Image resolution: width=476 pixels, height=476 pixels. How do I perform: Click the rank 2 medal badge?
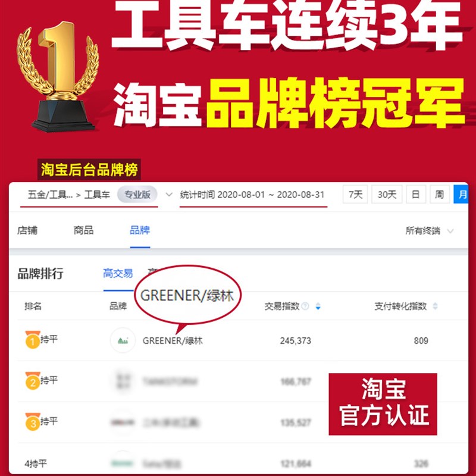coord(33,380)
